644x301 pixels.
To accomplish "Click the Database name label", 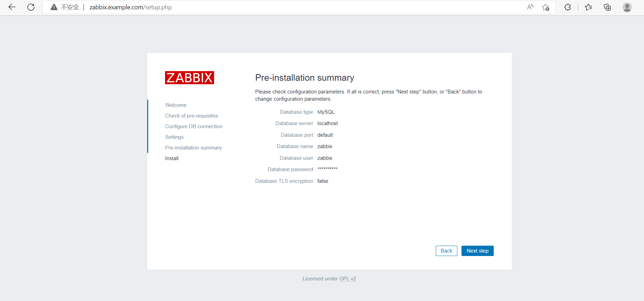I will 295,146.
